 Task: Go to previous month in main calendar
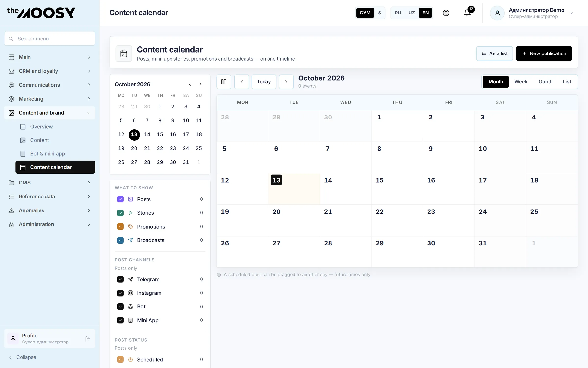[x=242, y=82]
